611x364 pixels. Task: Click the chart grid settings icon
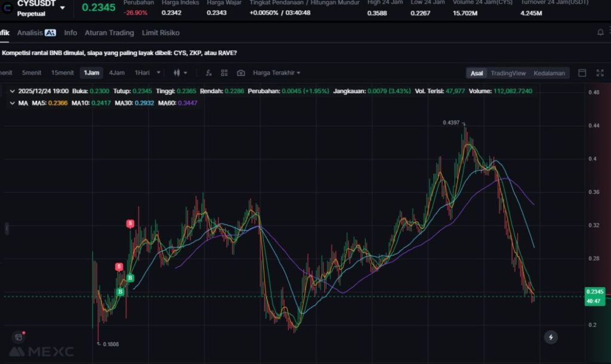point(224,73)
